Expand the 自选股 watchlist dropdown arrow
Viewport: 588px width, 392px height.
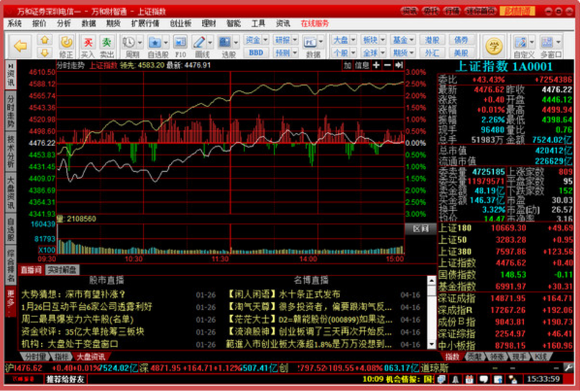click(165, 42)
